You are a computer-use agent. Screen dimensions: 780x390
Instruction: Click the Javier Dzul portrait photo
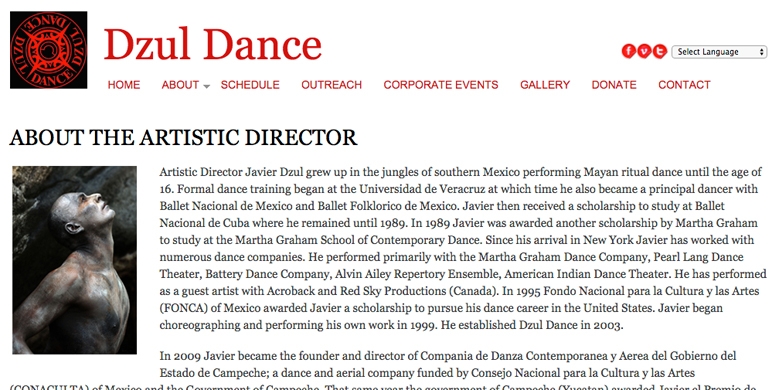[75, 260]
